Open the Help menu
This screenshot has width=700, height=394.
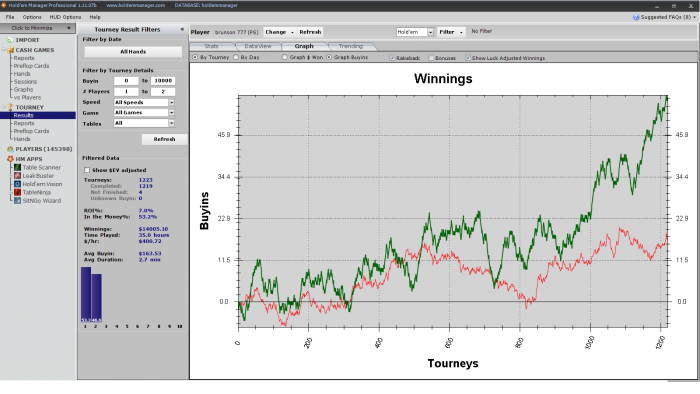pyautogui.click(x=95, y=17)
